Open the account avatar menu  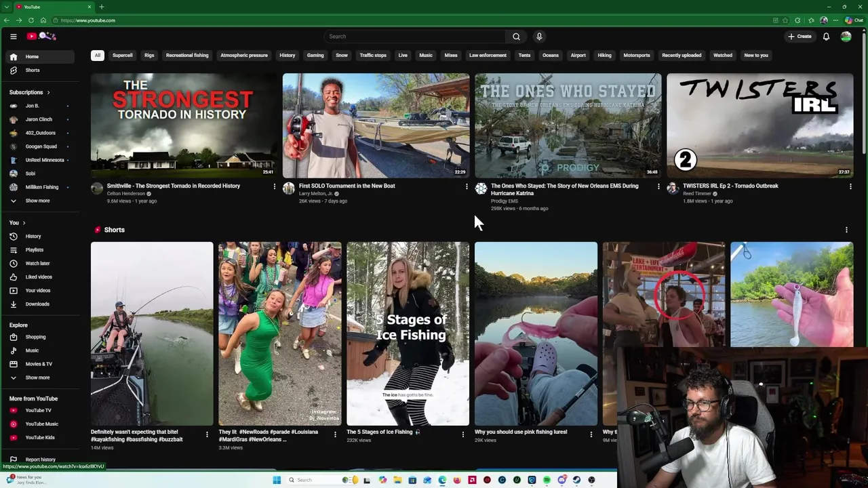coord(846,37)
